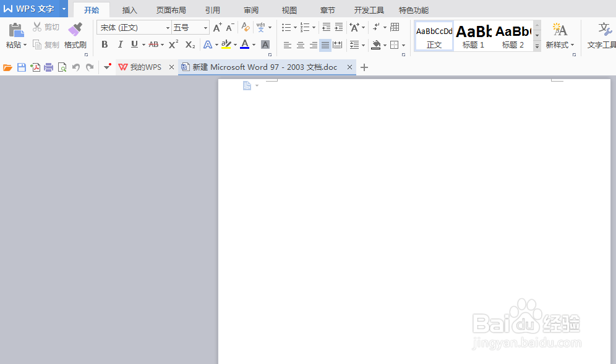Apply yellow text highlight color
Viewport: 616px width, 364px height.
(x=226, y=44)
